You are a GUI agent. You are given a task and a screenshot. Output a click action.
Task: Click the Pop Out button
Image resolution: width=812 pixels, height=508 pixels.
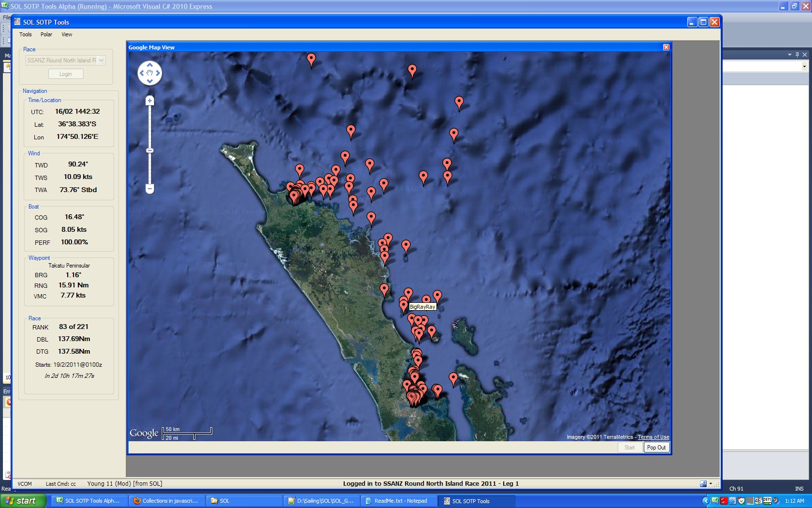(656, 448)
